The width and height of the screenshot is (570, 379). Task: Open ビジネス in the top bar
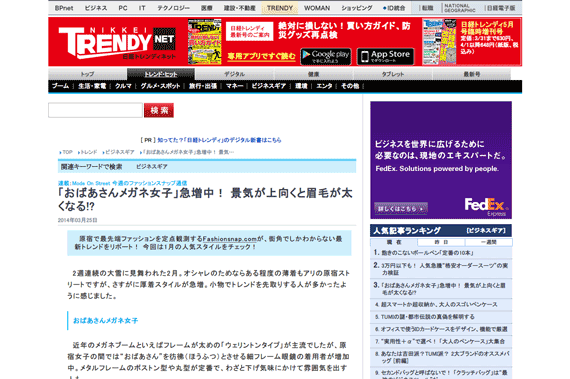coord(96,8)
